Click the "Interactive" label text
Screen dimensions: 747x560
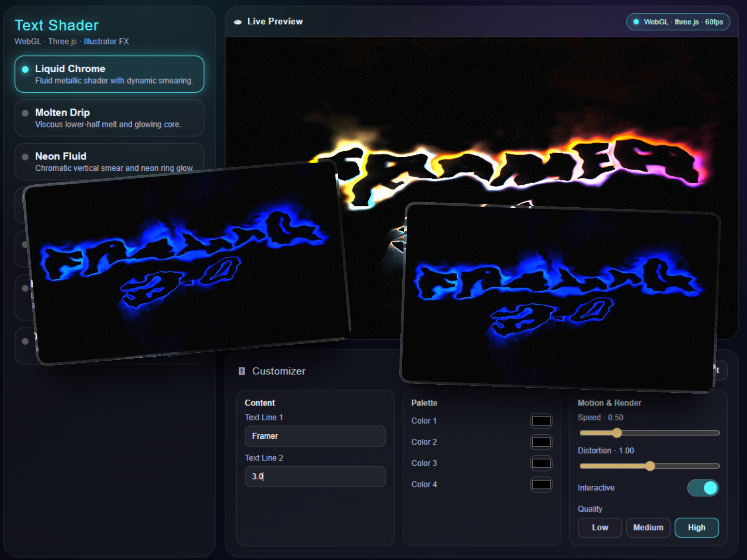click(596, 488)
